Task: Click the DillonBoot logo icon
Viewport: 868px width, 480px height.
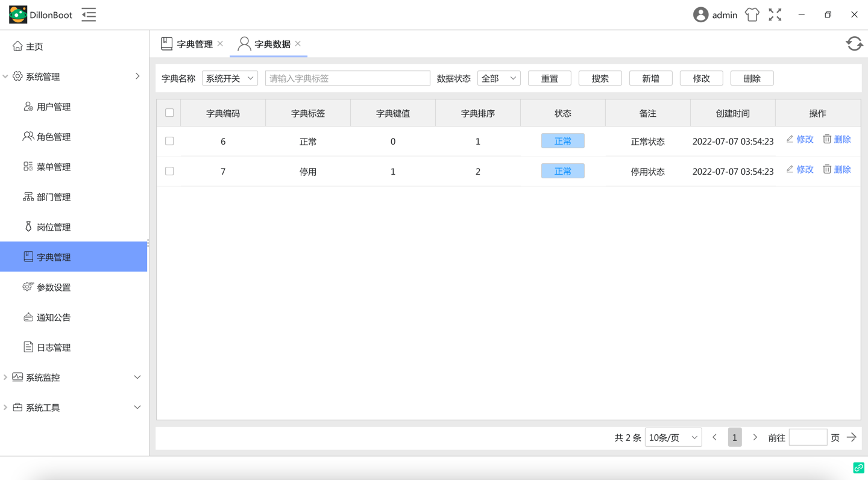Action: click(18, 14)
